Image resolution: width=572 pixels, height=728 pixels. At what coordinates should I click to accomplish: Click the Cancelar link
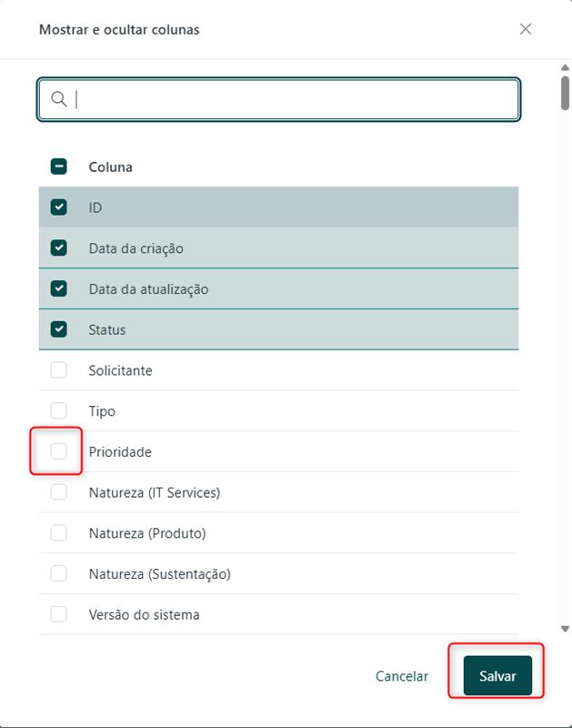pos(402,676)
